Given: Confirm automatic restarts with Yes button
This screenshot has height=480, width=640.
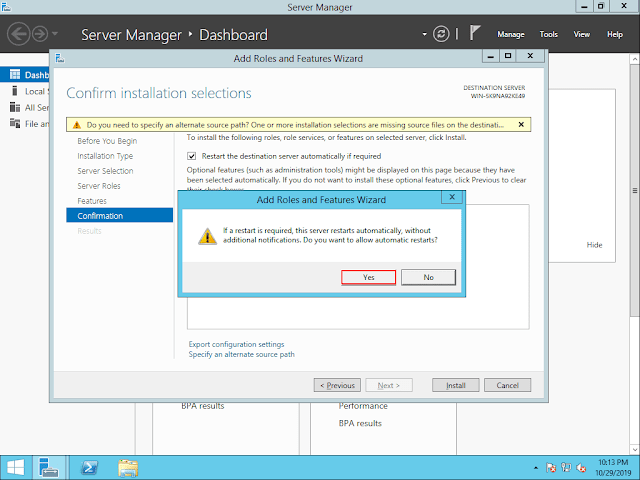Looking at the screenshot, I should pyautogui.click(x=368, y=277).
